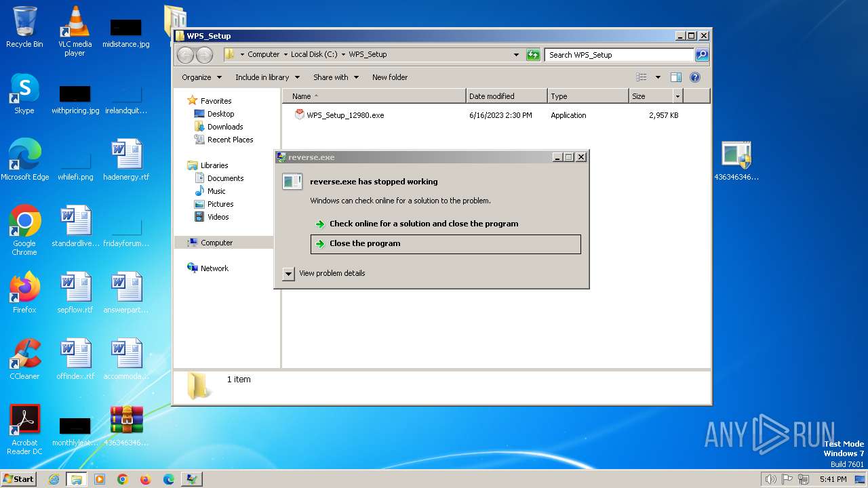This screenshot has width=868, height=488.
Task: Open Size column filter dropdown
Action: click(x=677, y=96)
